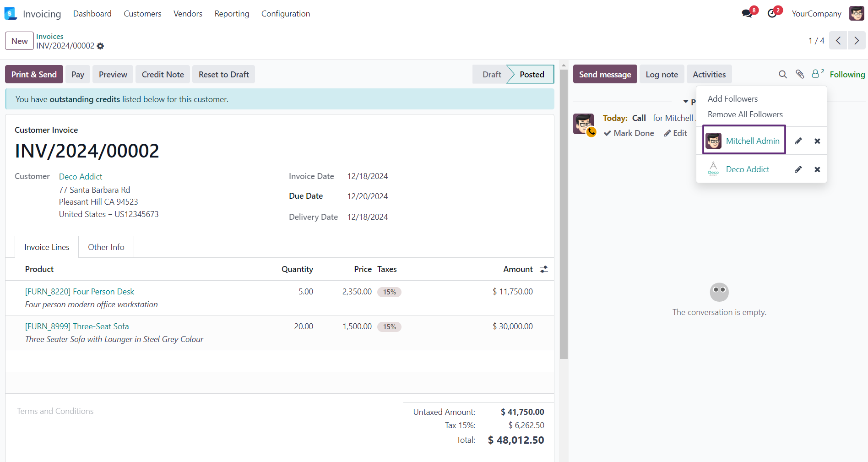Search messages in chatter magnifier icon
Screen dimensions: 868x462
pyautogui.click(x=783, y=74)
